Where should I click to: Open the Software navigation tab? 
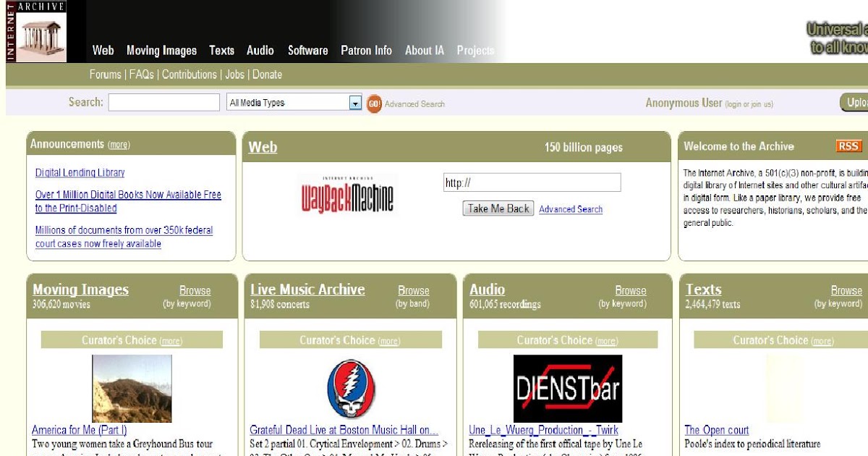click(307, 51)
